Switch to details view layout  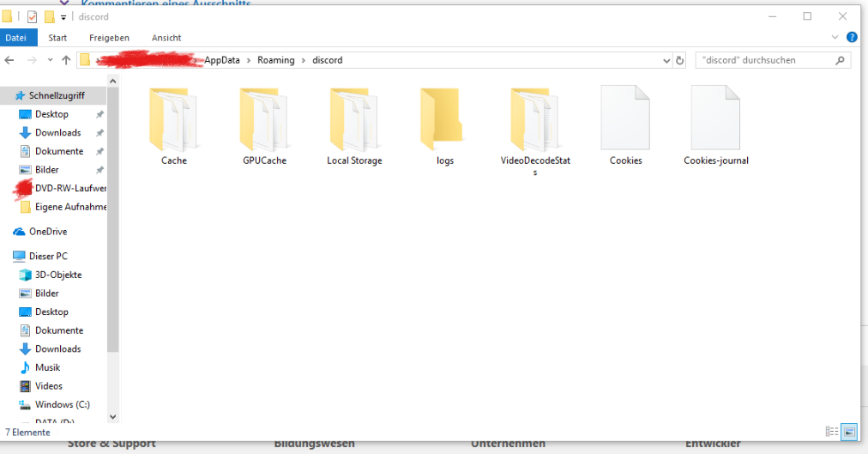point(831,432)
